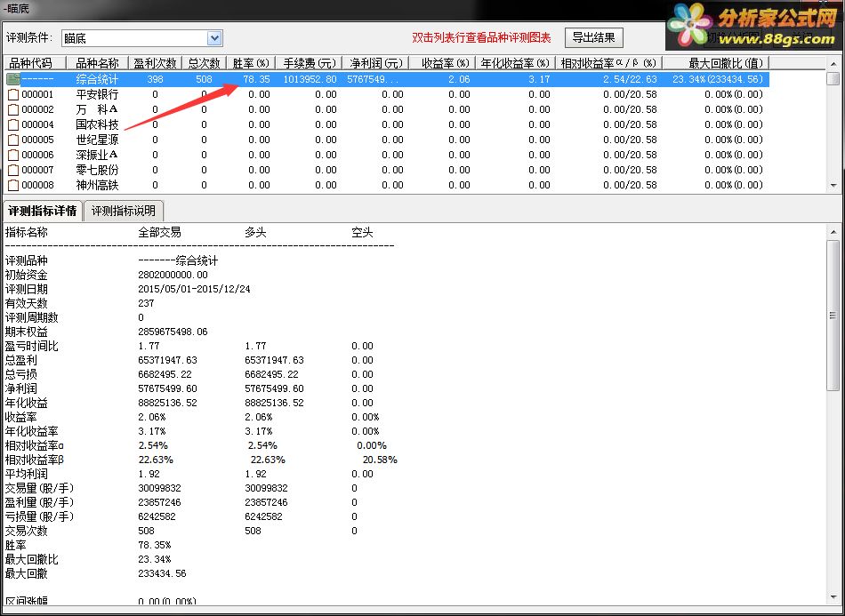Image resolution: width=845 pixels, height=616 pixels.
Task: Click the 2859675498.06 期末权益 value
Action: (173, 332)
